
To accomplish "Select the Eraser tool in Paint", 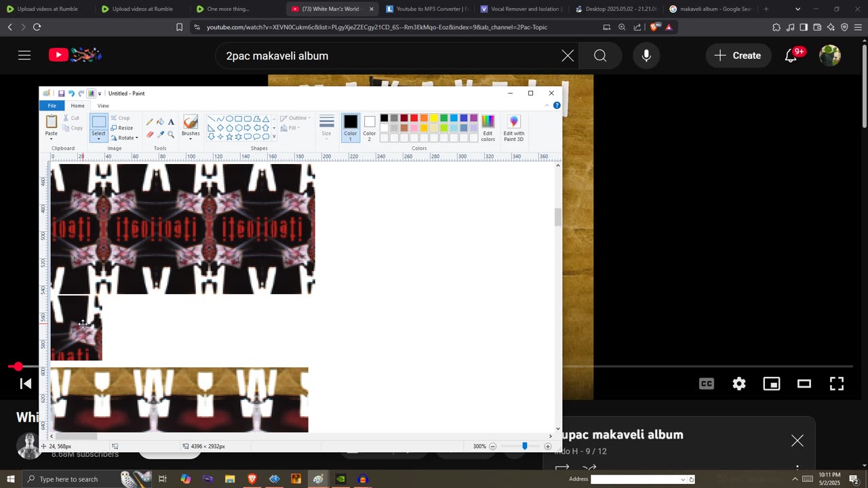I will 150,134.
